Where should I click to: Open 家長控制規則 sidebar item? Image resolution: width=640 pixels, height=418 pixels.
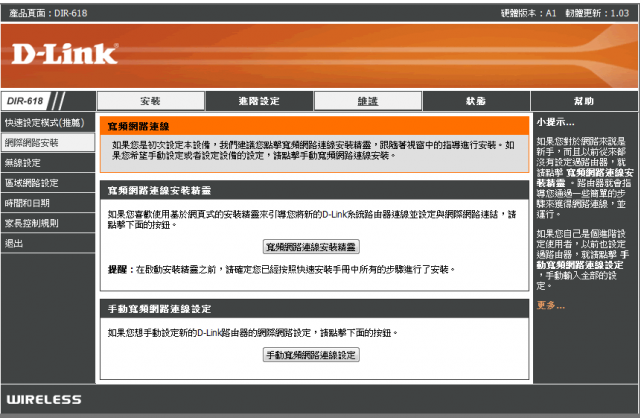pyautogui.click(x=48, y=223)
